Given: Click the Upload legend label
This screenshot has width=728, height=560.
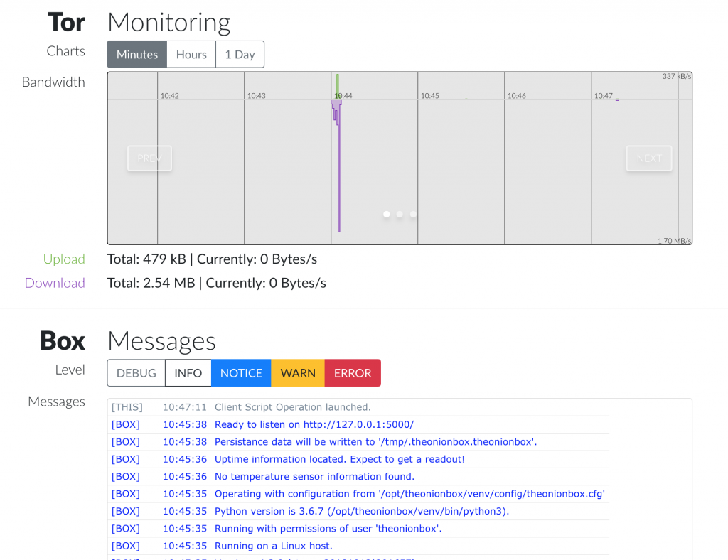Looking at the screenshot, I should 64,259.
